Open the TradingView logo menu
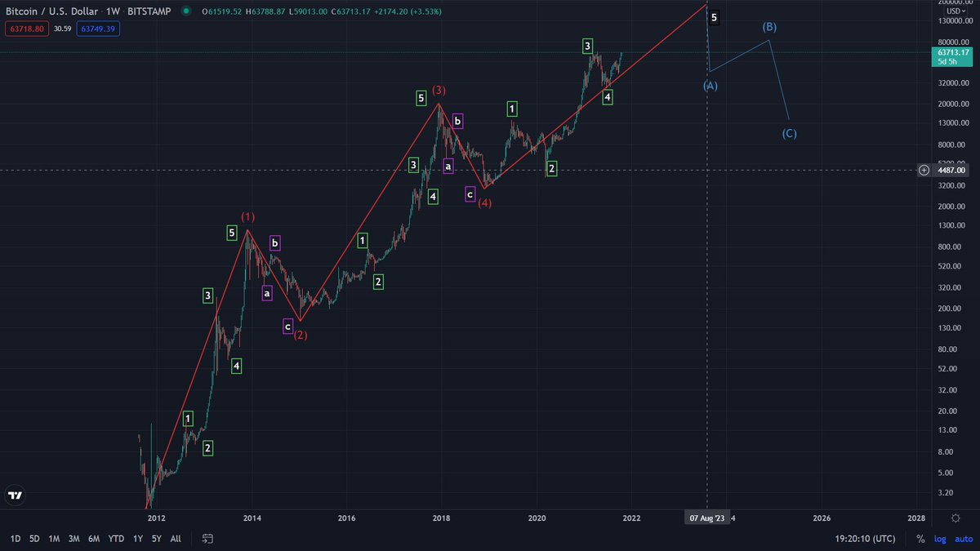 point(14,495)
